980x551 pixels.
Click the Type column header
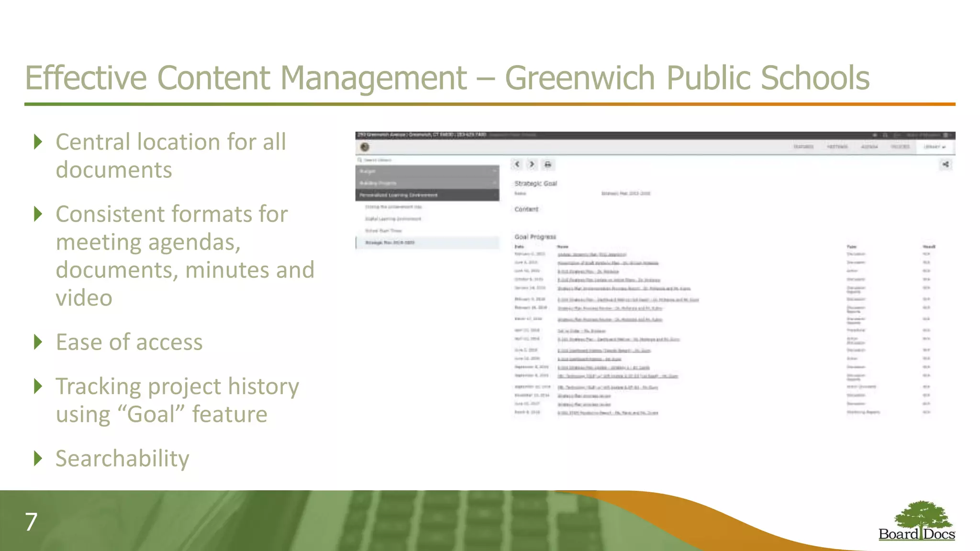coord(852,247)
